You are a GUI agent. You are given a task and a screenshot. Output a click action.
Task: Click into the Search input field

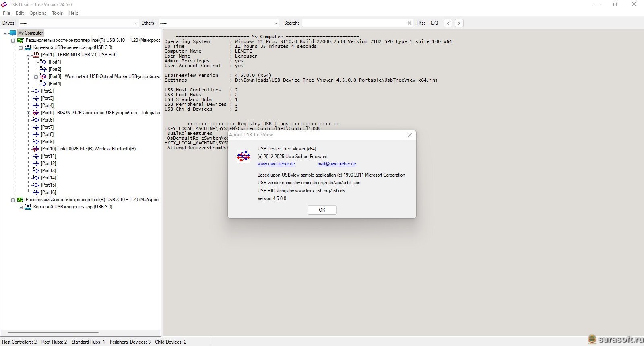point(354,23)
